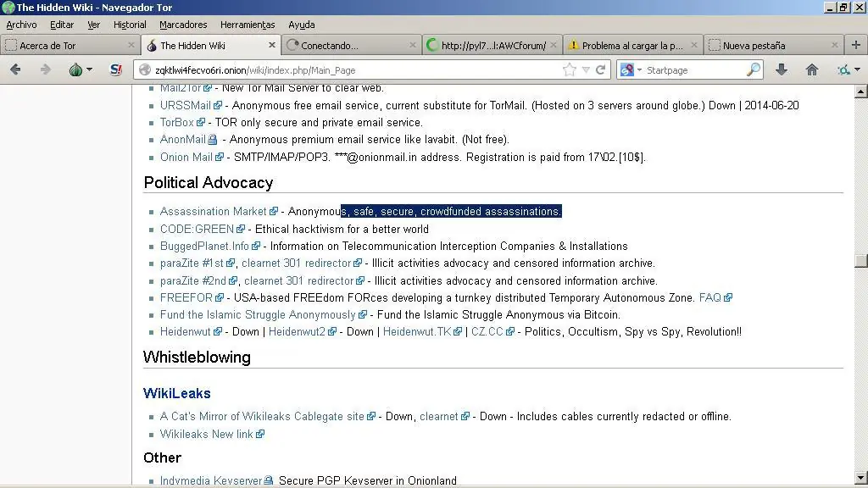Go to the home page icon
Screen dimensions: 868x488
click(x=811, y=69)
